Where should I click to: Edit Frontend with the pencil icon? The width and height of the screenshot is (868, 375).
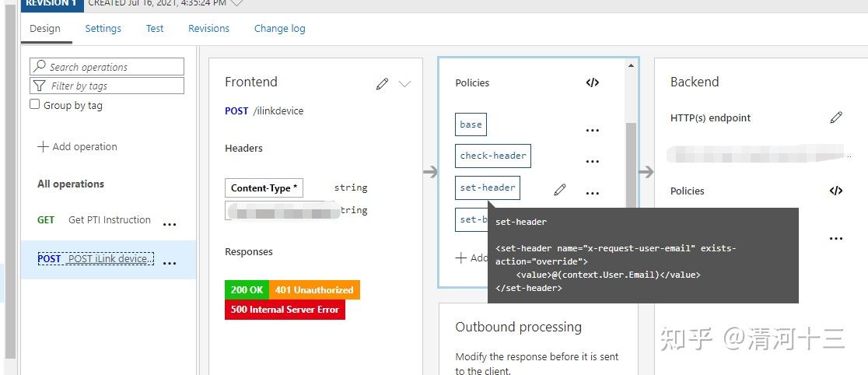click(x=382, y=83)
